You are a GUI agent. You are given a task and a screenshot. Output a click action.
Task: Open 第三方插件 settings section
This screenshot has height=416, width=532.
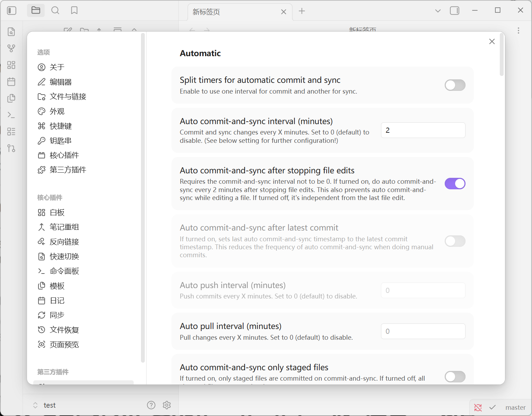(x=83, y=170)
